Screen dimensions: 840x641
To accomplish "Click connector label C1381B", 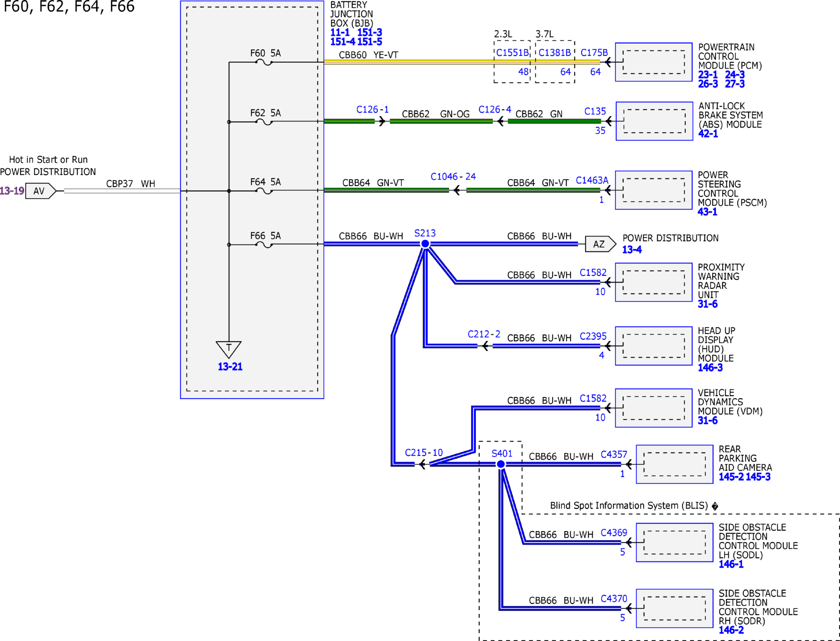I will click(x=554, y=52).
